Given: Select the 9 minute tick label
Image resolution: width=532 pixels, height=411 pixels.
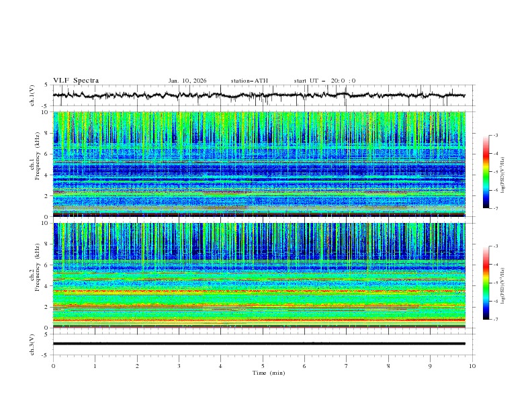Looking at the screenshot, I should pos(430,367).
